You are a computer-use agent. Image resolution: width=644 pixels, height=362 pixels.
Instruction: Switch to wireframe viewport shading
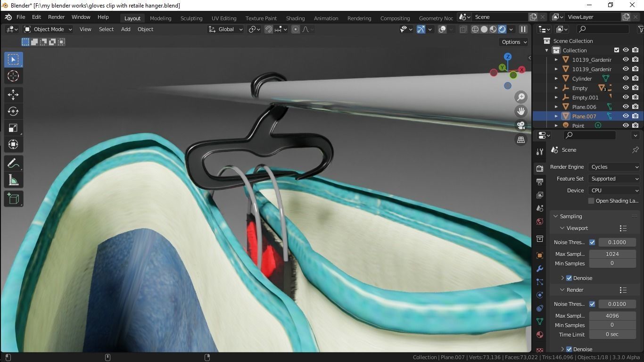[475, 29]
